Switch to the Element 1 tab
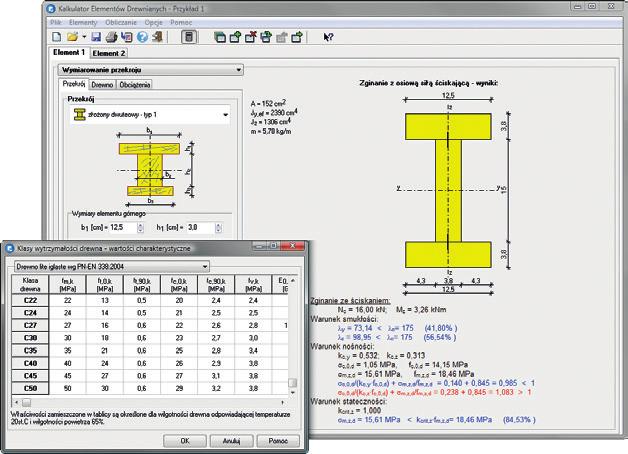Viewport: 628px width, 454px height. [x=69, y=52]
